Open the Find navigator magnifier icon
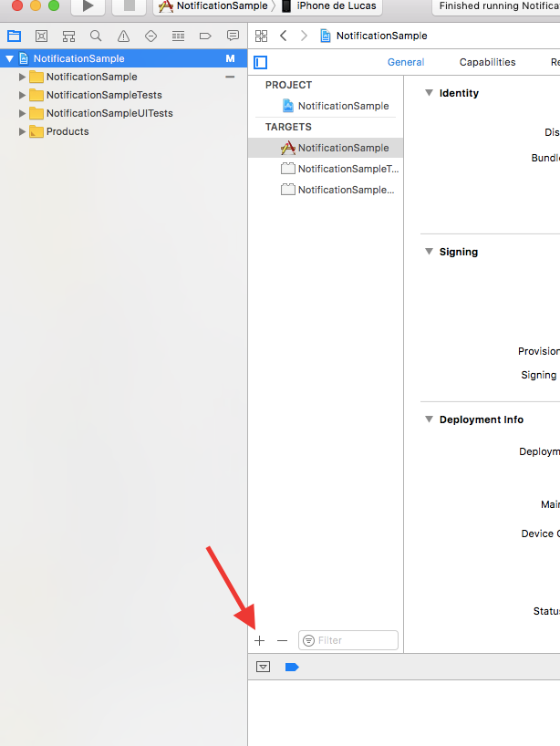 [x=96, y=36]
